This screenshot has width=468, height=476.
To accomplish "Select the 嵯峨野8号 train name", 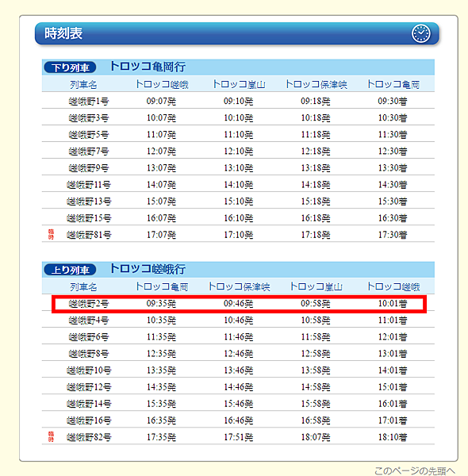I will (x=89, y=354).
